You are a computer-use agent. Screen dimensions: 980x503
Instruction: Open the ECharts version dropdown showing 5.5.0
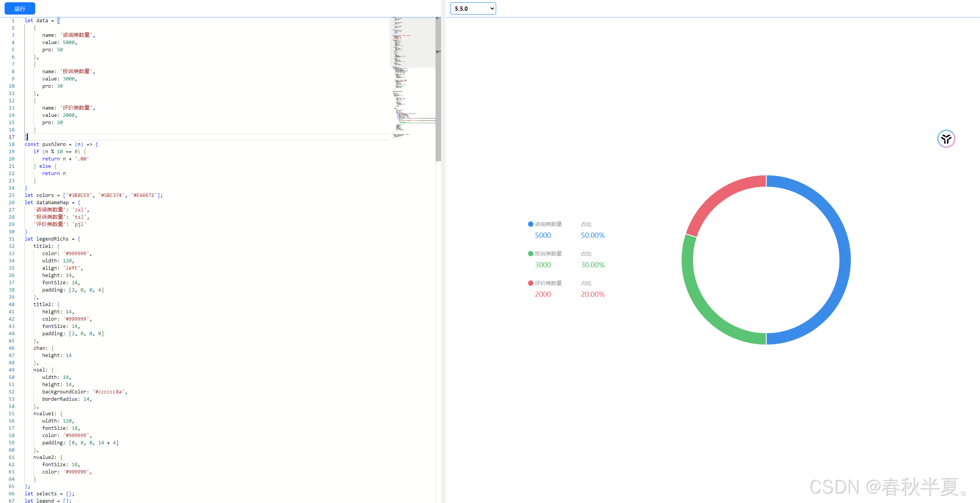(473, 8)
